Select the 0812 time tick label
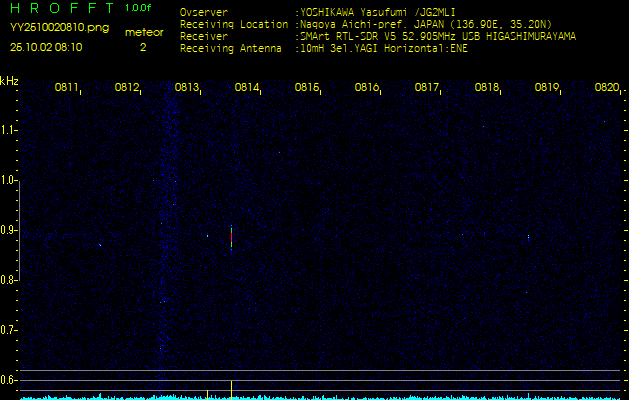The height and width of the screenshot is (400, 629). click(x=127, y=88)
